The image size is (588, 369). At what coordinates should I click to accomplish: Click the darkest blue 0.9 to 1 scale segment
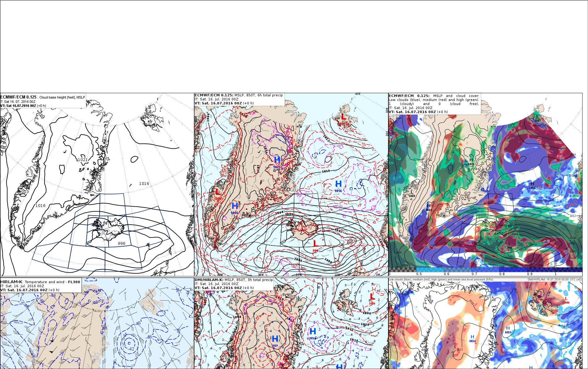click(x=541, y=270)
